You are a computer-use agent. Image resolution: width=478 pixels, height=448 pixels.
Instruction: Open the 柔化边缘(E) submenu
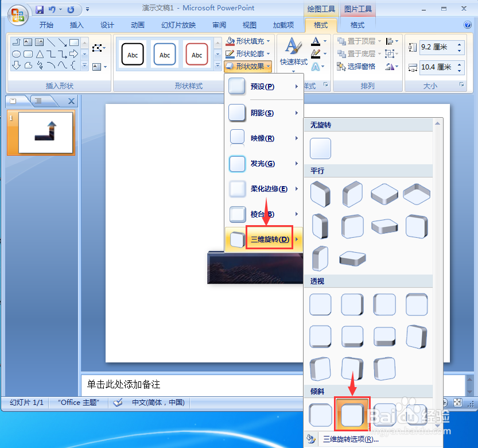coord(264,189)
